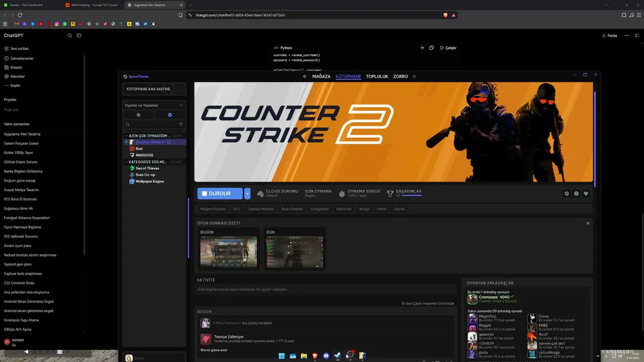Open File Explorer from the taskbar
The width and height of the screenshot is (644, 362).
(x=304, y=355)
